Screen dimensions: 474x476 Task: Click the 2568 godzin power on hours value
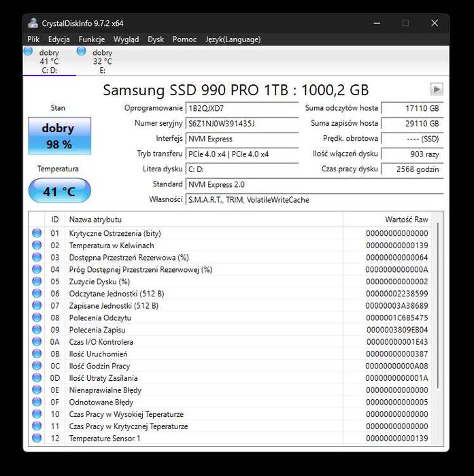(412, 169)
